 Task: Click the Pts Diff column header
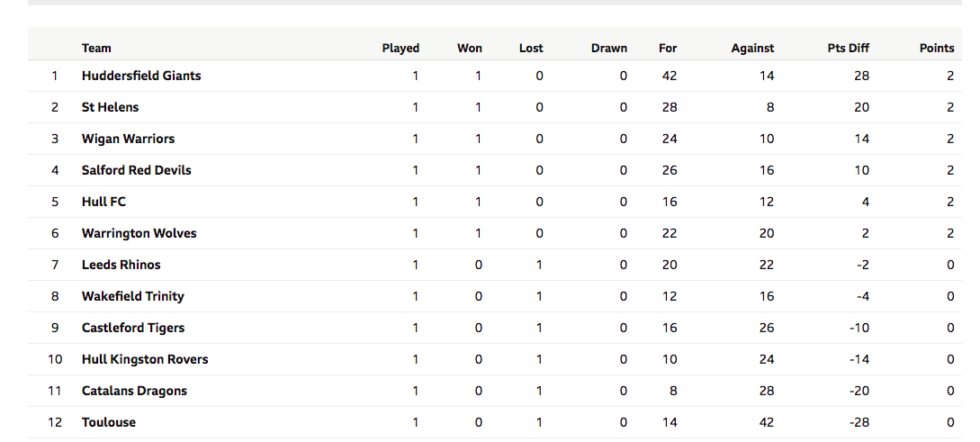848,48
